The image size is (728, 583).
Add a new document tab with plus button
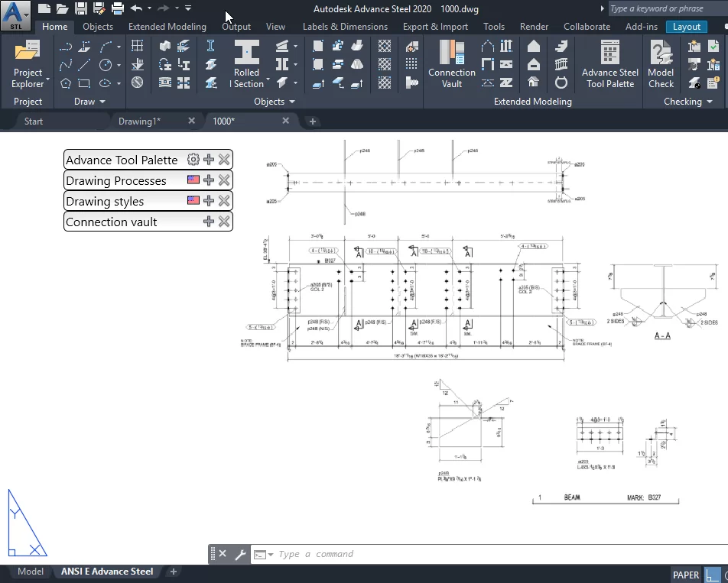312,121
